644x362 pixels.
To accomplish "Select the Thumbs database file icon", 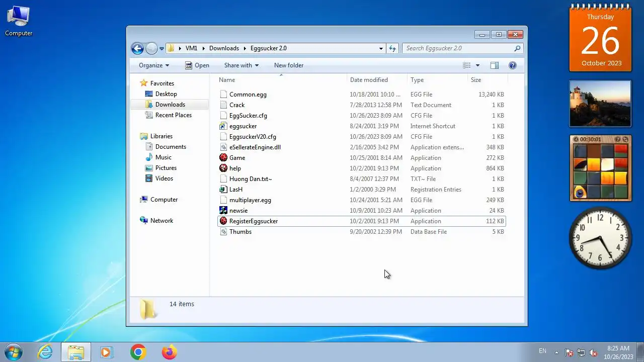I will 223,232.
